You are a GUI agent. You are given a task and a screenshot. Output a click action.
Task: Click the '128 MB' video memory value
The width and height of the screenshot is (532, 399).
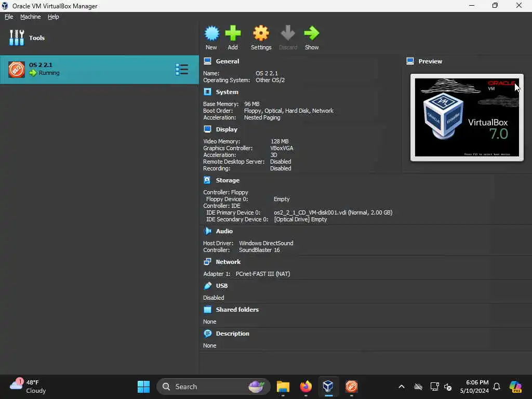click(280, 141)
